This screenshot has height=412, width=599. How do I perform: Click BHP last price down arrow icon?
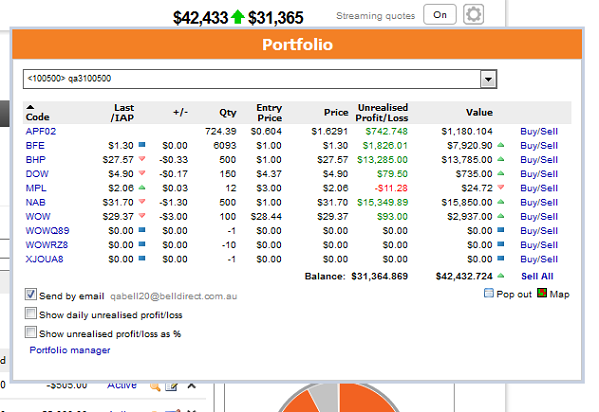point(142,159)
